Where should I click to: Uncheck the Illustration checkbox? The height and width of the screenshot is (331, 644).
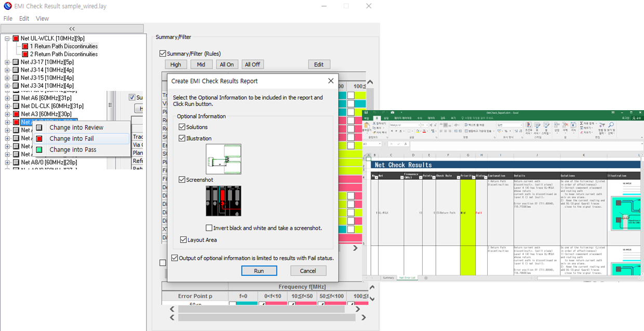[182, 138]
